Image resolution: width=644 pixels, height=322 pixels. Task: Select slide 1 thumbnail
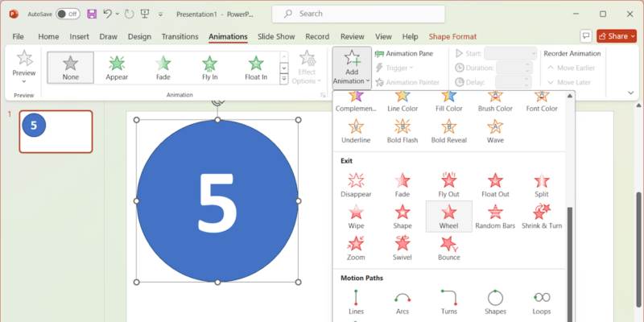click(x=56, y=130)
